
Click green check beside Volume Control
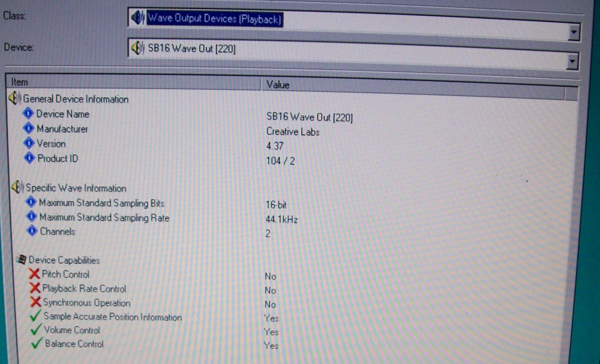36,329
